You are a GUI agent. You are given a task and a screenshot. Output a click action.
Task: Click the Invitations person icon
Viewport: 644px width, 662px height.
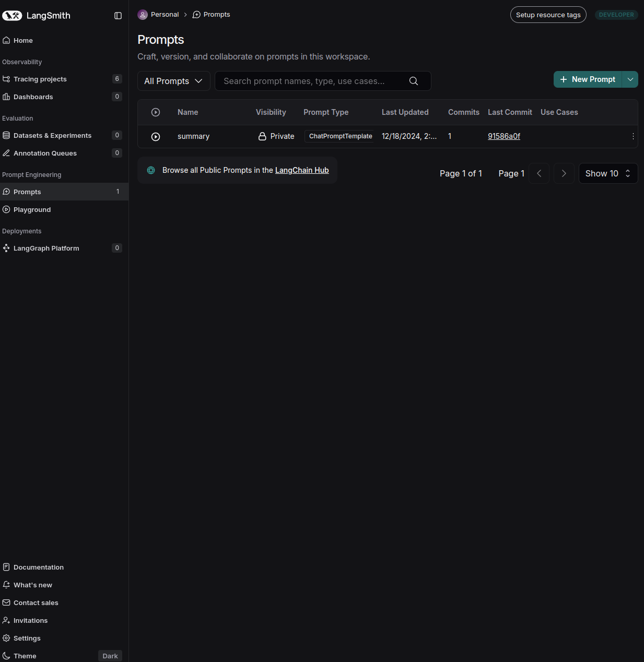(6, 620)
